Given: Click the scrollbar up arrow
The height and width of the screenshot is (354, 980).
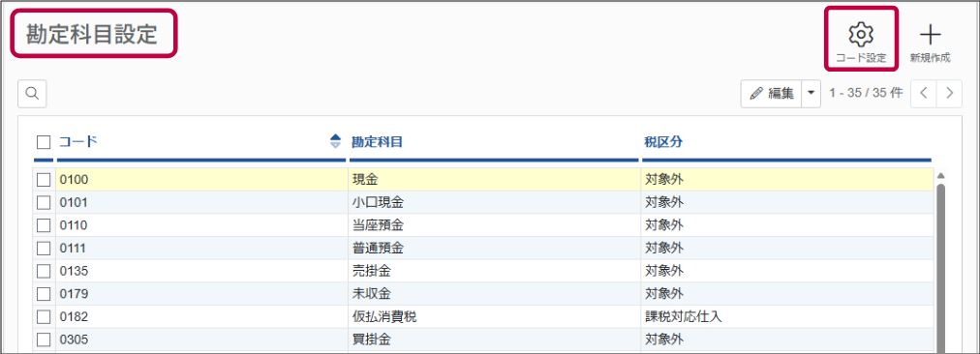Looking at the screenshot, I should pos(940,175).
